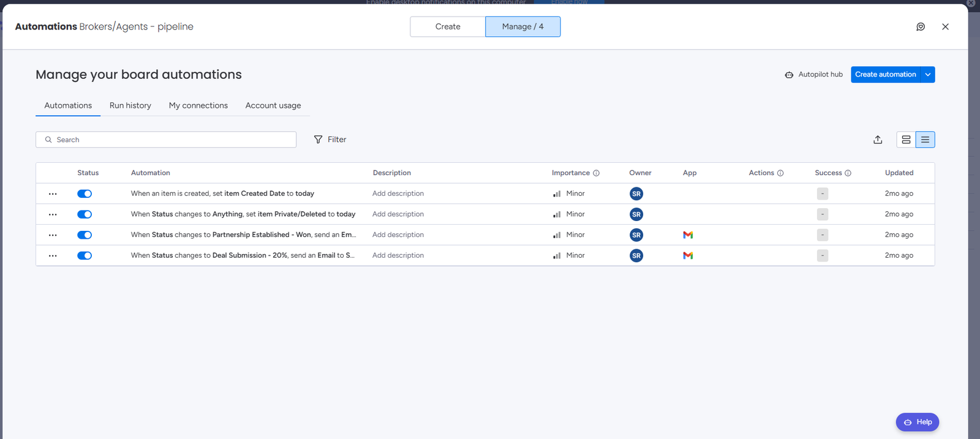Click '2mo ago' in Private/Deleted row
The height and width of the screenshot is (439, 980).
coord(899,214)
